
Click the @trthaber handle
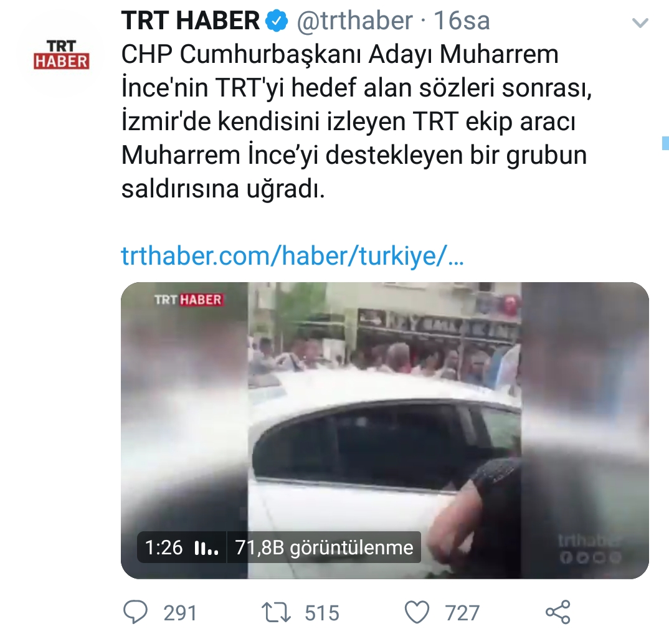[x=354, y=21]
